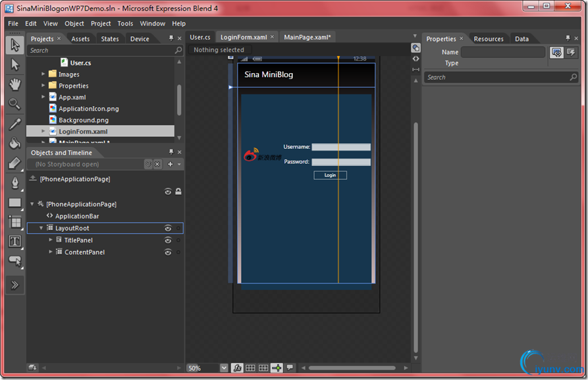Select the Direct Selection tool

[x=15, y=65]
